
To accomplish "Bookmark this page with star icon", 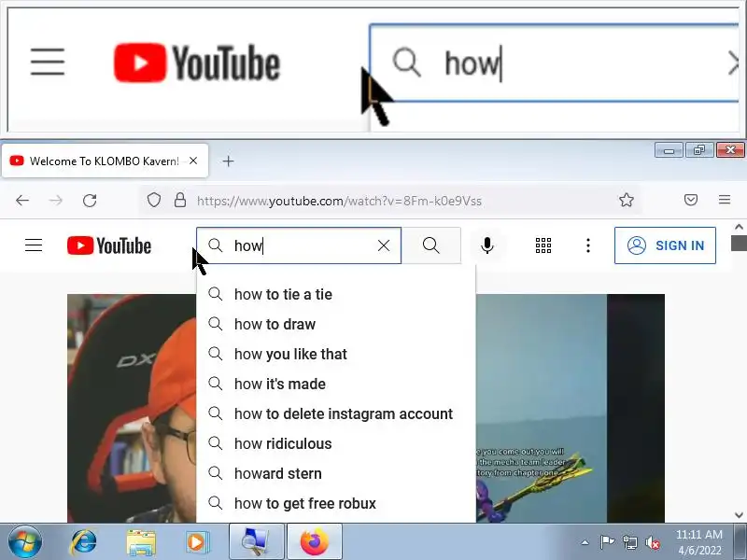I will pos(627,200).
